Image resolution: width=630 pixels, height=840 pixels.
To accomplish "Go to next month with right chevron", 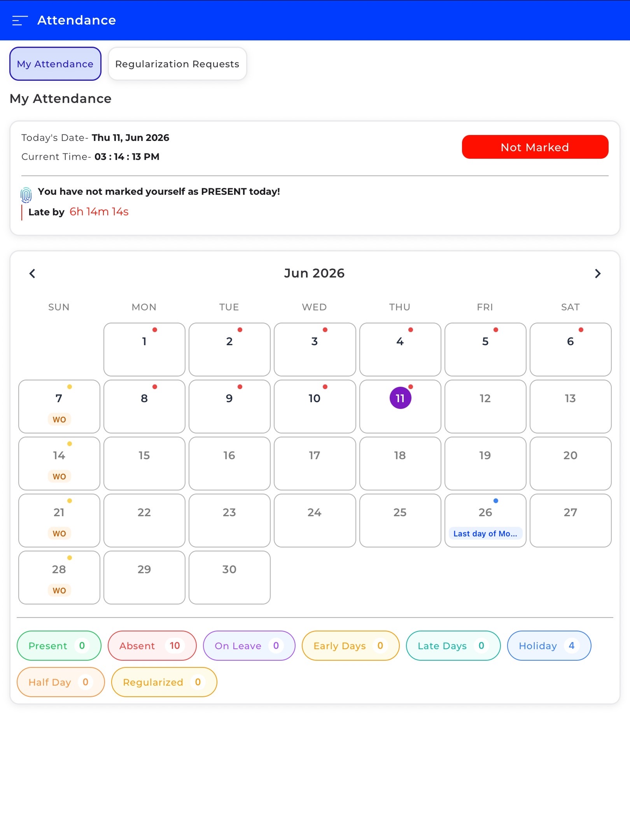I will point(597,273).
